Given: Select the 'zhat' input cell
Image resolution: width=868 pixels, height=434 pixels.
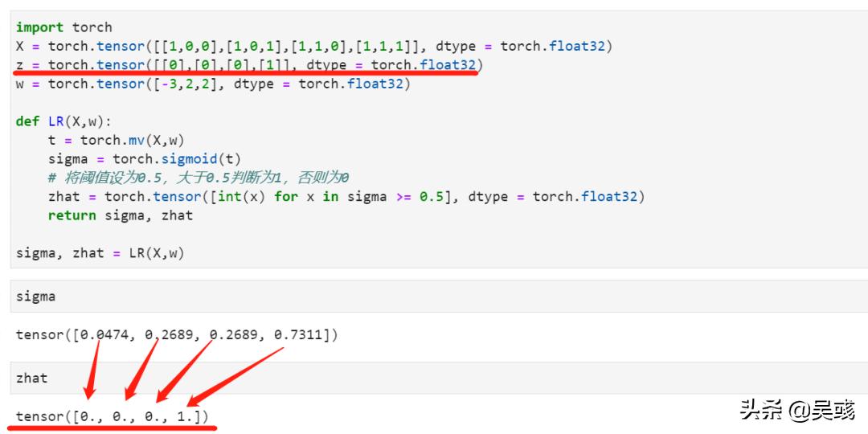Looking at the screenshot, I should coord(32,378).
